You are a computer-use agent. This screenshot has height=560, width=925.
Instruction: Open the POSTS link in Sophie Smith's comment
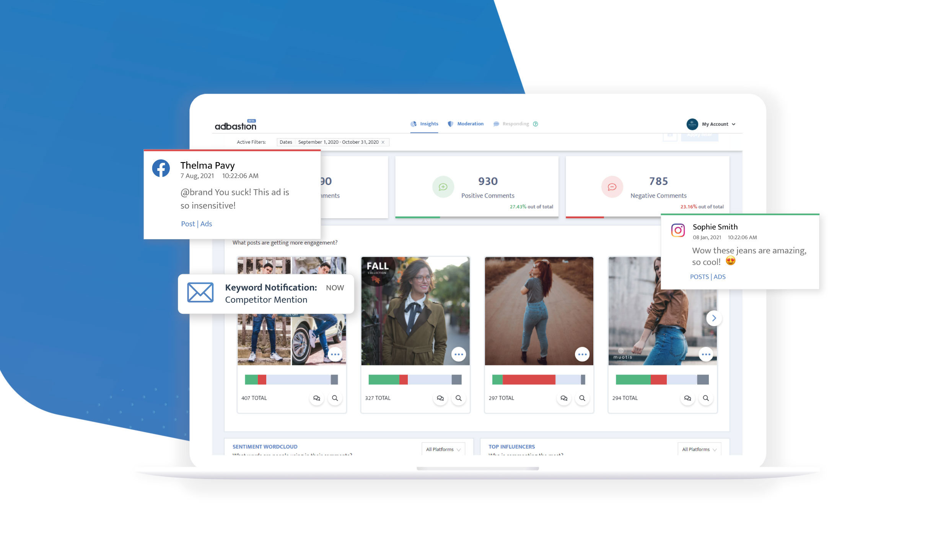(x=699, y=277)
